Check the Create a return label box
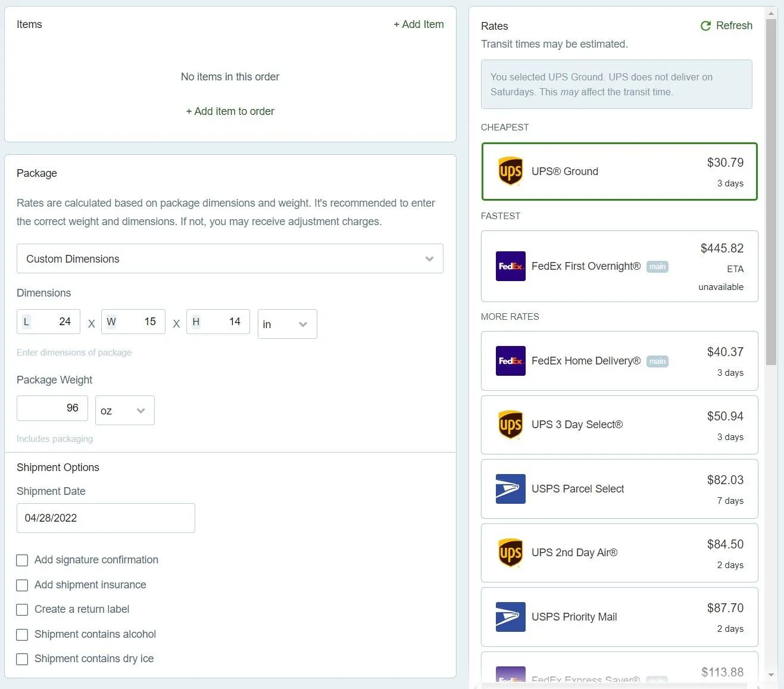This screenshot has height=689, width=784. tap(22, 610)
